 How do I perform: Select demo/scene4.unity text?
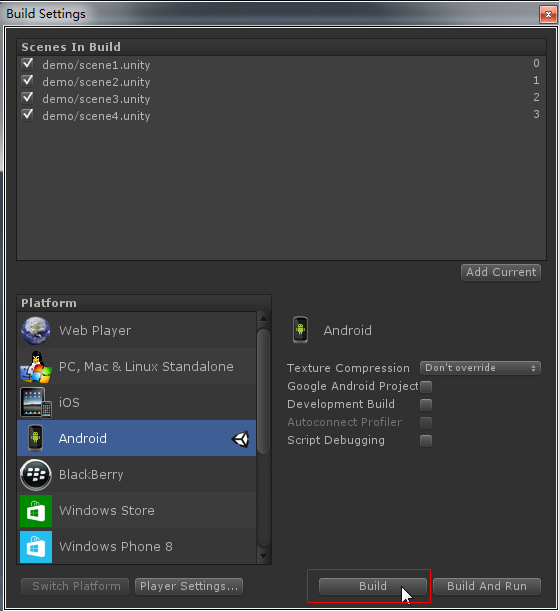(x=96, y=116)
